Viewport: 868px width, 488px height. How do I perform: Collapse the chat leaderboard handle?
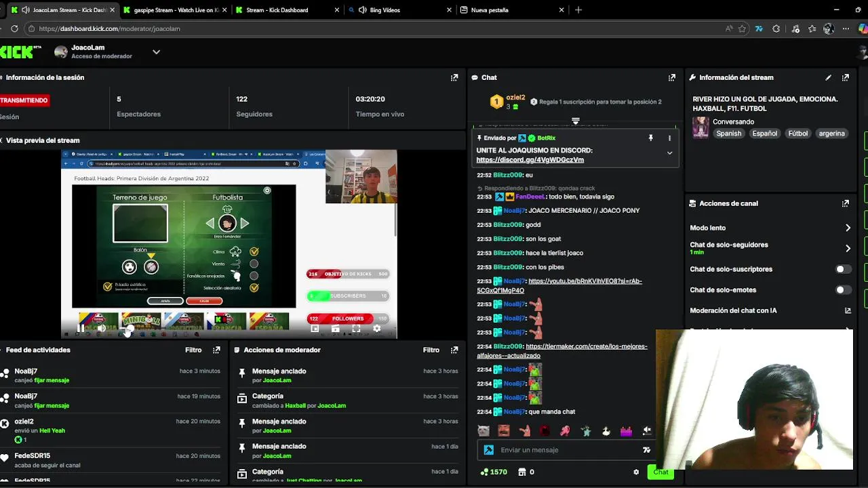pos(575,121)
